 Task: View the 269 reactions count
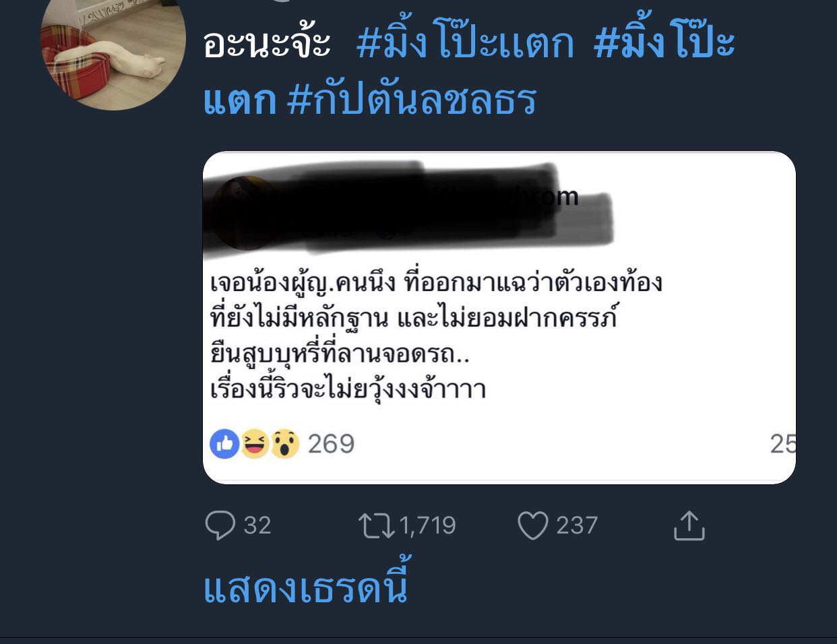click(331, 444)
